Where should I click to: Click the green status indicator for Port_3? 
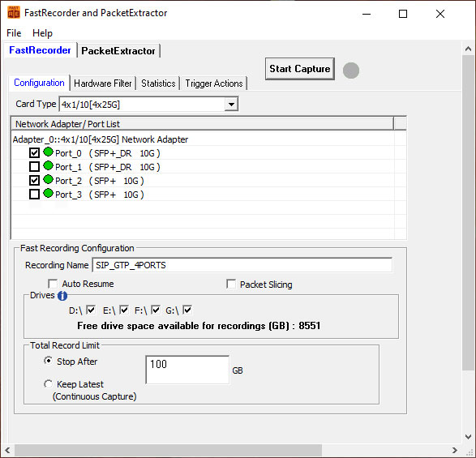[x=48, y=194]
